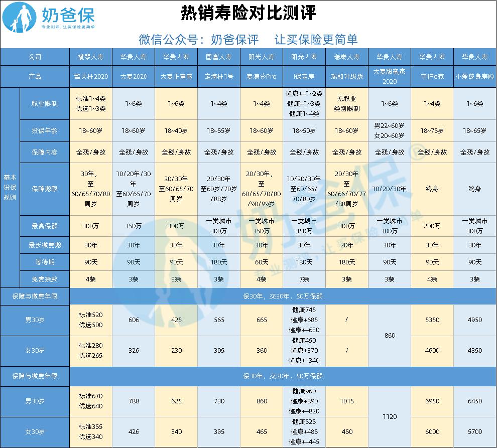Click the premium value 6950

(x=432, y=401)
